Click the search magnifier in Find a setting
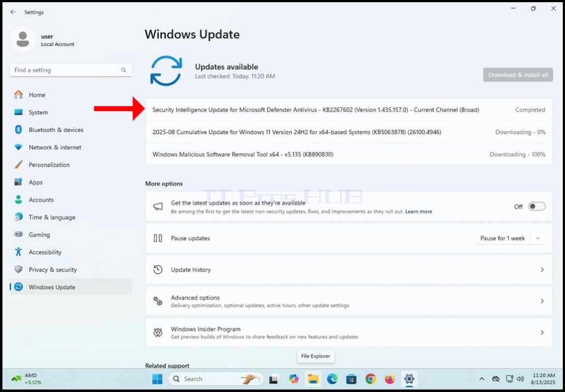Viewport: 565px width, 392px height. pos(124,70)
